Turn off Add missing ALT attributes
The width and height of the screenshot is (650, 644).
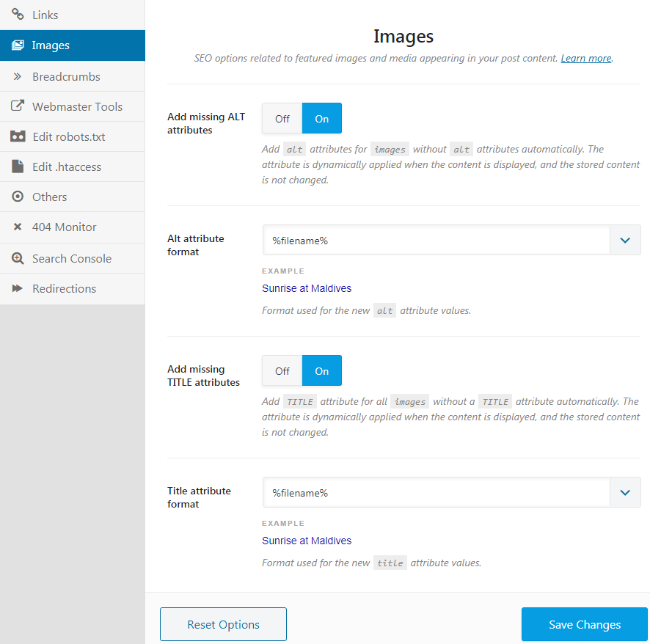(282, 118)
